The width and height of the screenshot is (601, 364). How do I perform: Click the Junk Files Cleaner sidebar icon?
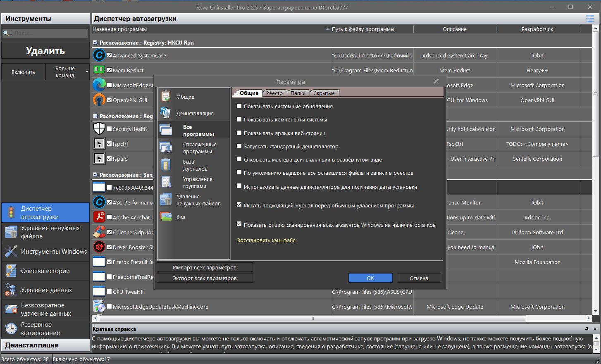point(11,232)
